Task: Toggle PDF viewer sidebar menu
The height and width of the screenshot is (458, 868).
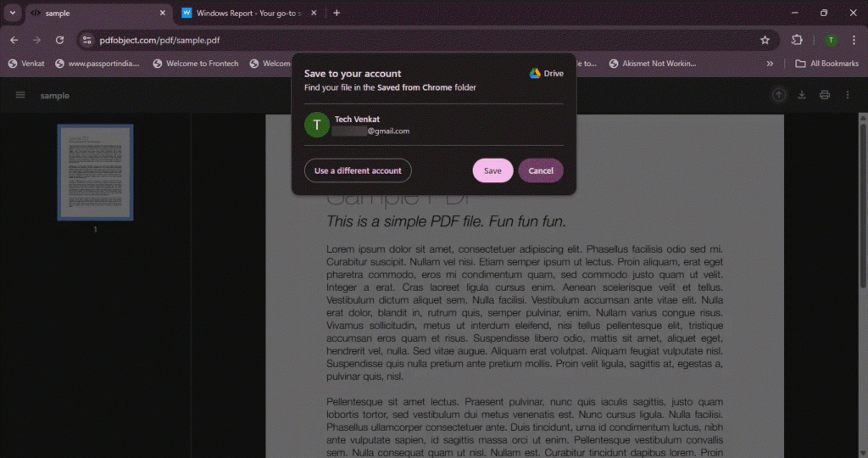Action: pyautogui.click(x=20, y=95)
